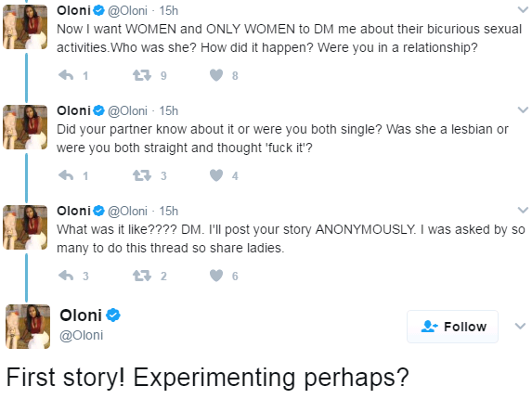The width and height of the screenshot is (532, 399).
Task: Open @Oloni handle link in first tweet
Action: tap(127, 11)
